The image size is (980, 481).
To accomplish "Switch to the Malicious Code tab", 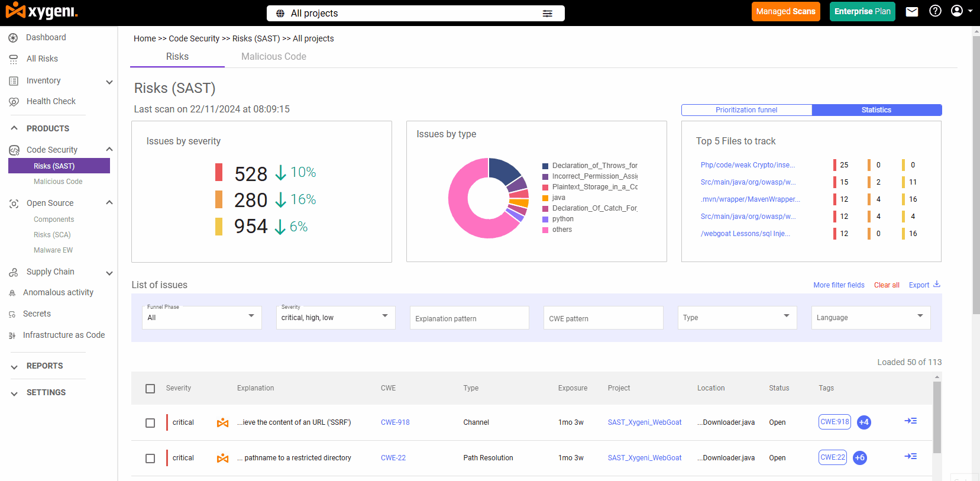I will pos(274,57).
